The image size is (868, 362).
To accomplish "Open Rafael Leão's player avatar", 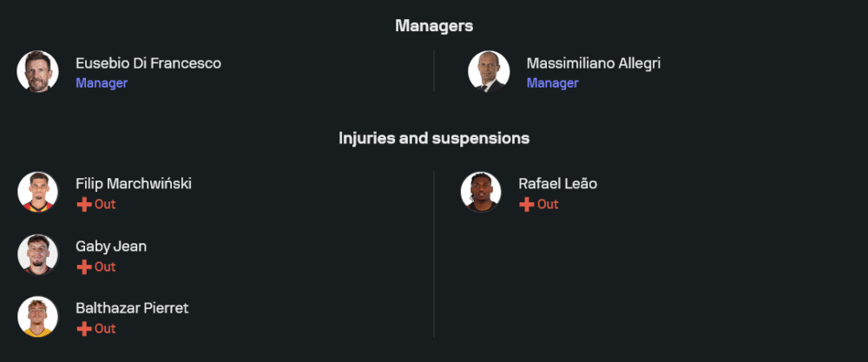I will tap(481, 193).
